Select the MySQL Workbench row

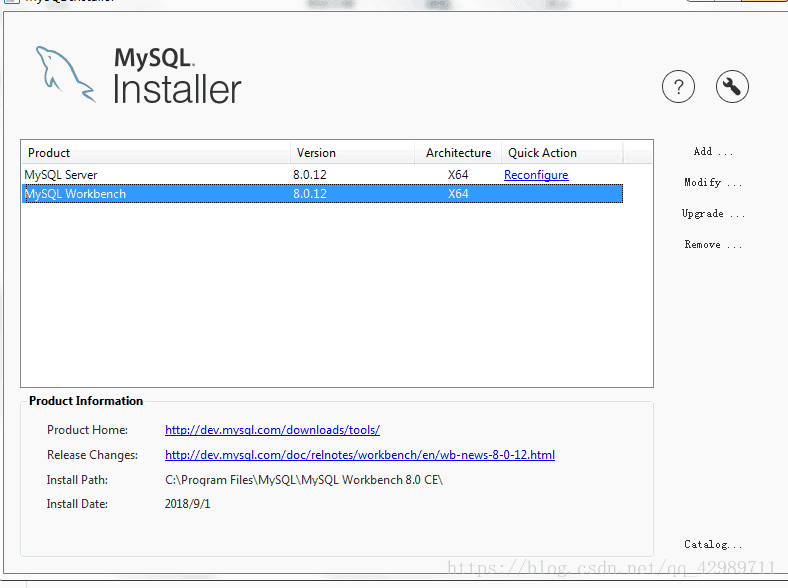tap(323, 193)
